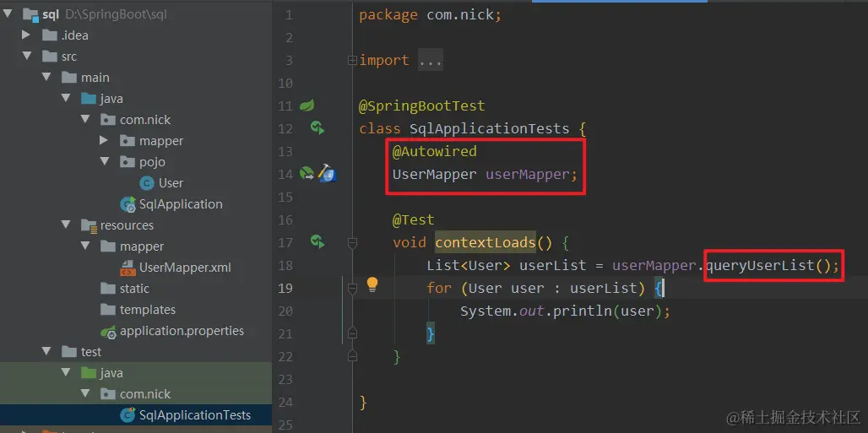Click the folded import ellipsis

point(430,61)
